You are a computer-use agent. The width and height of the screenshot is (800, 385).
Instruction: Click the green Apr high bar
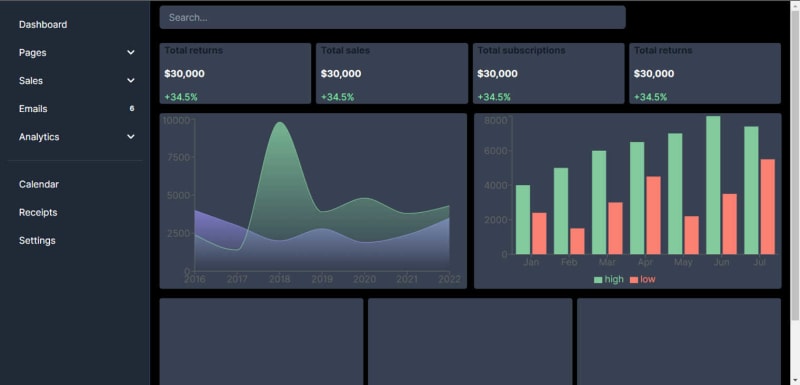point(637,198)
